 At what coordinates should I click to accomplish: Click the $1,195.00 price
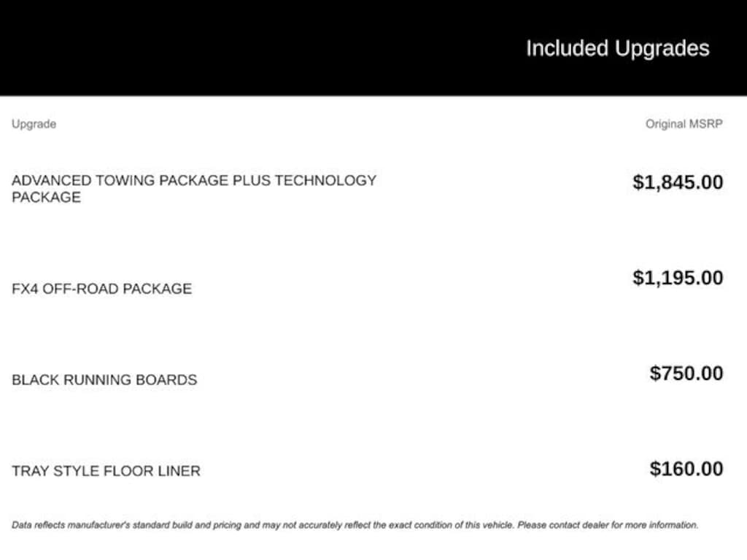678,278
